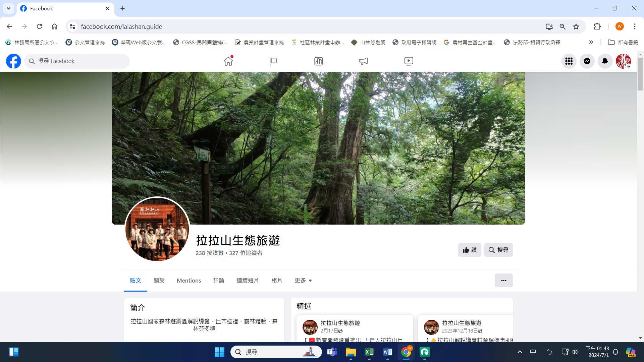Open Chrome tab search dropdown arrow
644x362 pixels.
pos(8,8)
